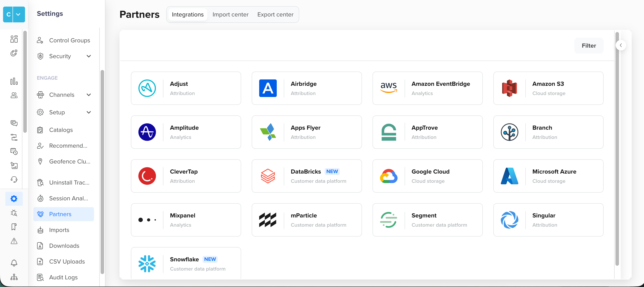644x287 pixels.
Task: Open the Snowflake integration card
Action: point(186,263)
